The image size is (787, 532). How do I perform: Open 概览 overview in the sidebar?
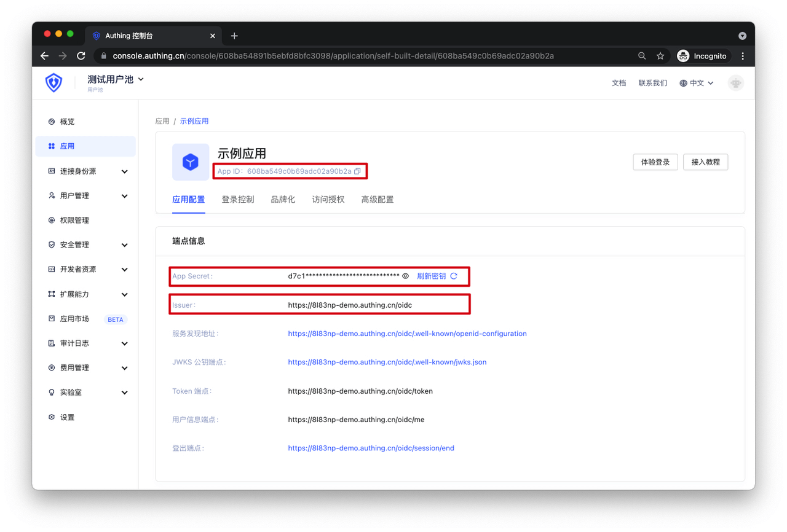pyautogui.click(x=67, y=122)
